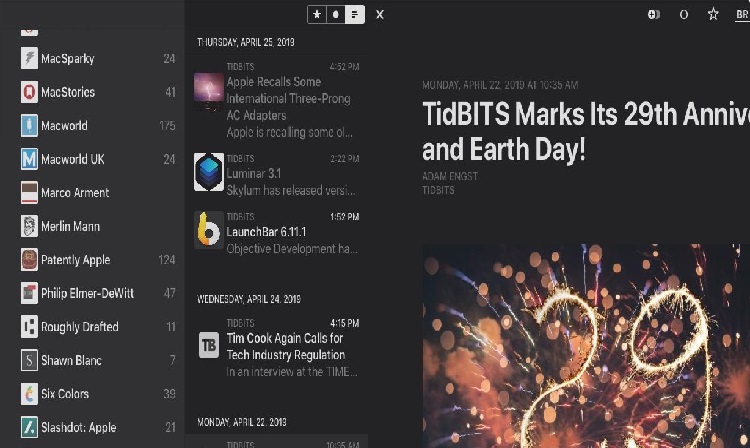Click author name Adam Engst
This screenshot has height=448, width=750.
coord(450,176)
